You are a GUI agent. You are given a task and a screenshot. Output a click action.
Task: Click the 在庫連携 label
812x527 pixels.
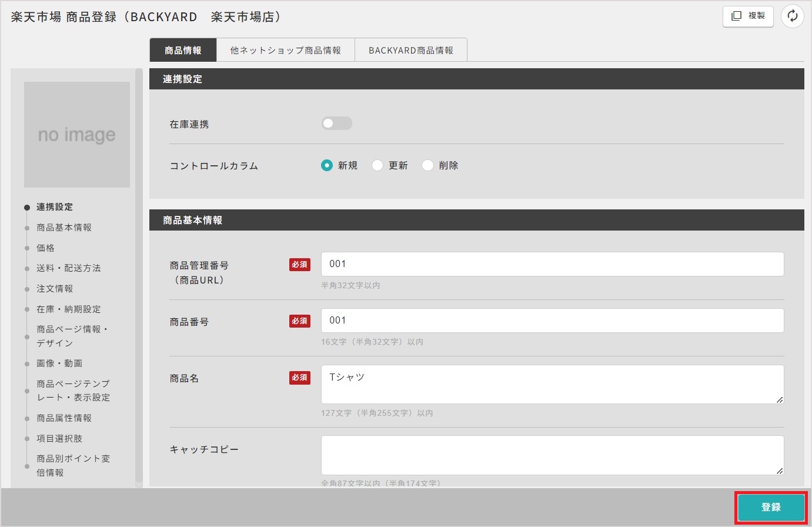click(189, 124)
